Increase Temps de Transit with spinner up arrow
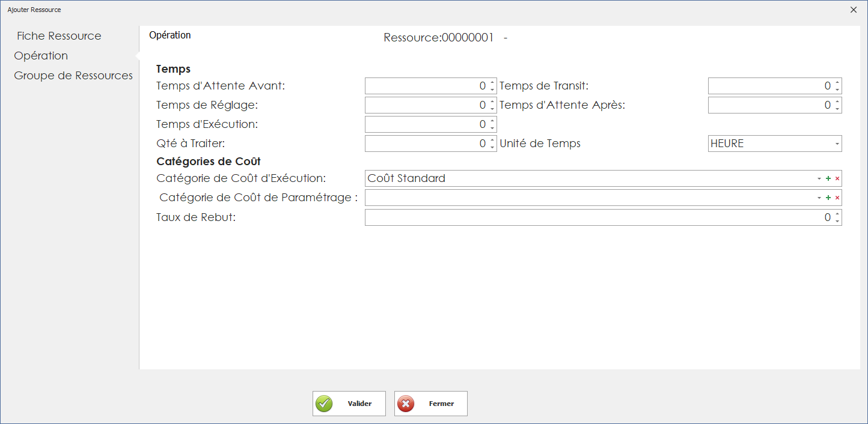 tap(837, 83)
